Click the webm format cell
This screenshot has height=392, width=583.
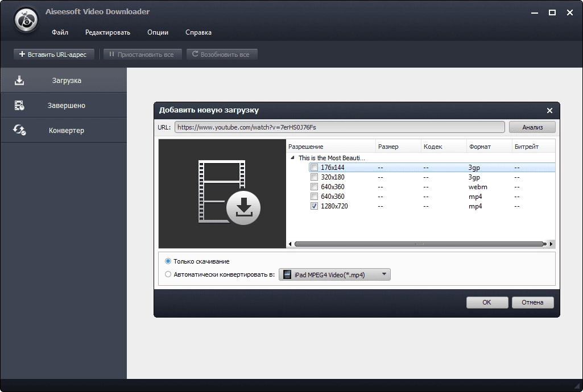478,187
